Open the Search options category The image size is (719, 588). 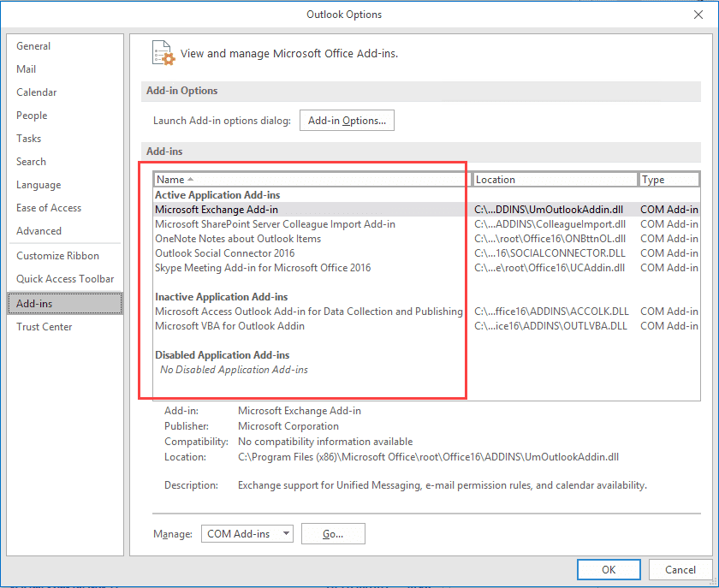[x=31, y=162]
